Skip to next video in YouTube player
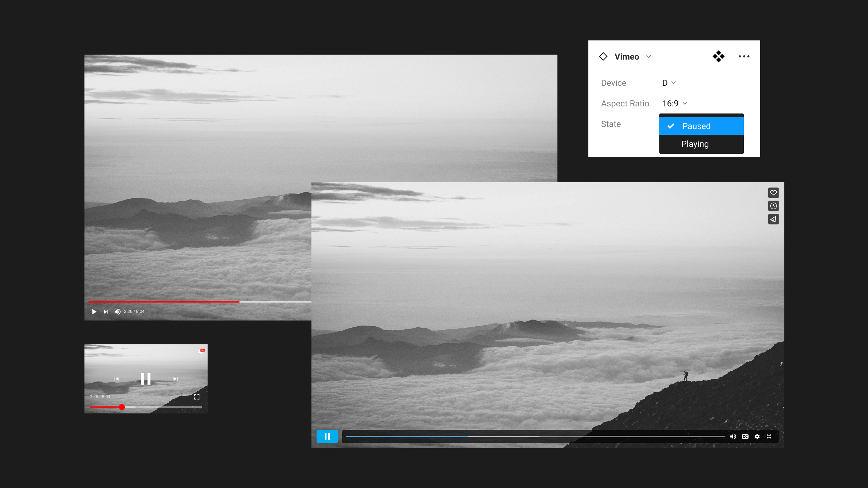Viewport: 868px width, 488px height. 106,312
